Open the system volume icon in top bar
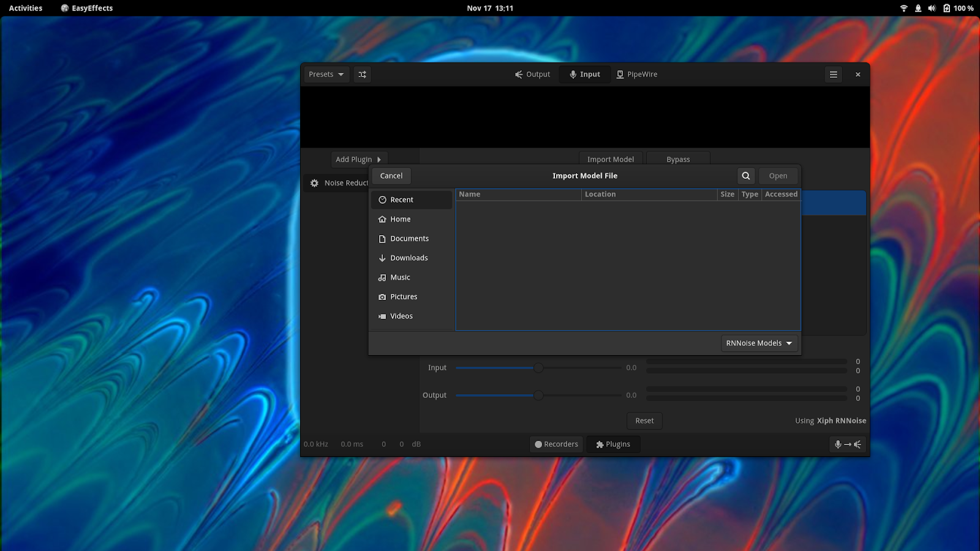Image resolution: width=980 pixels, height=551 pixels. click(932, 8)
